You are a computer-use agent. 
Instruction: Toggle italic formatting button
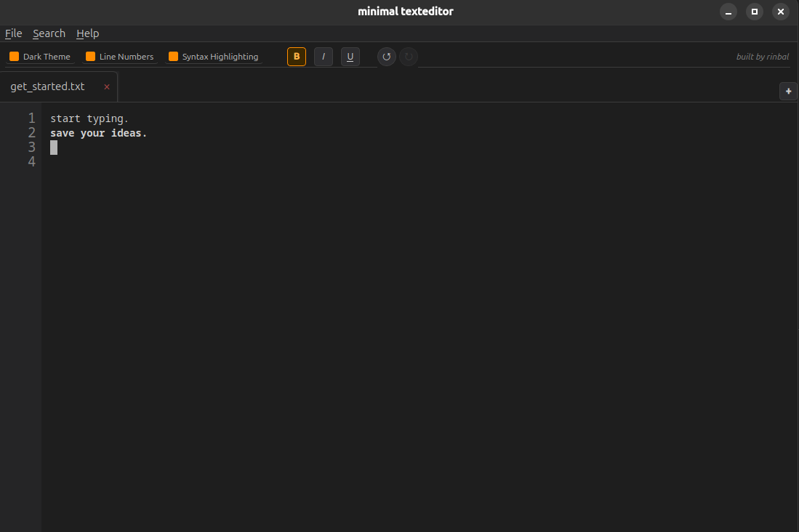tap(324, 57)
